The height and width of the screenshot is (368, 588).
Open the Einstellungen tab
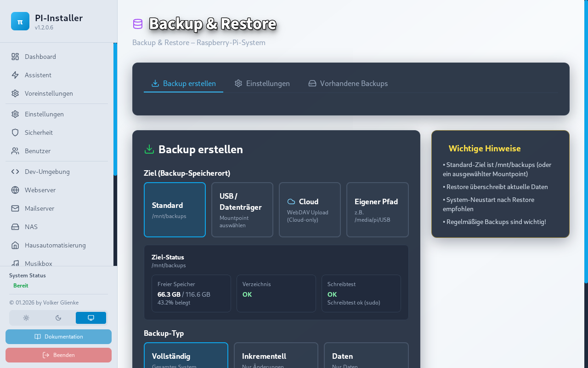coord(262,83)
